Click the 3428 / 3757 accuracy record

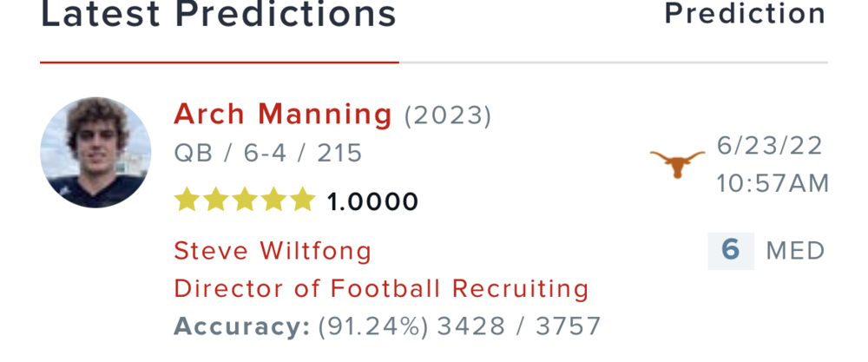coord(519,326)
